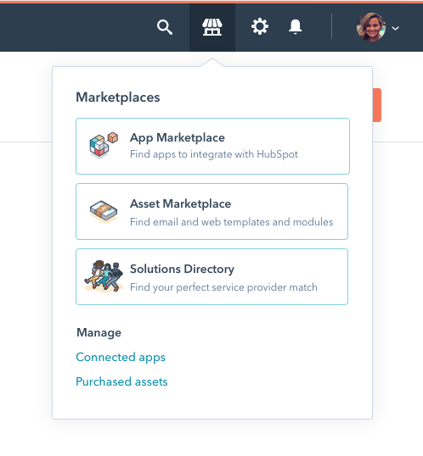This screenshot has height=456, width=423.
Task: Click 'Find apps to integrate with HubSpot' text
Action: [214, 154]
